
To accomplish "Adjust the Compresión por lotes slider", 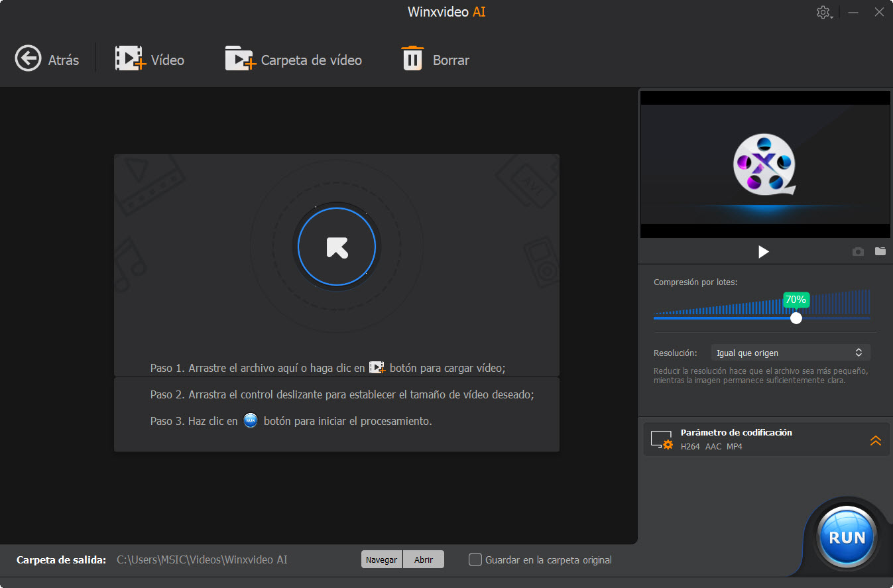I will click(x=796, y=318).
